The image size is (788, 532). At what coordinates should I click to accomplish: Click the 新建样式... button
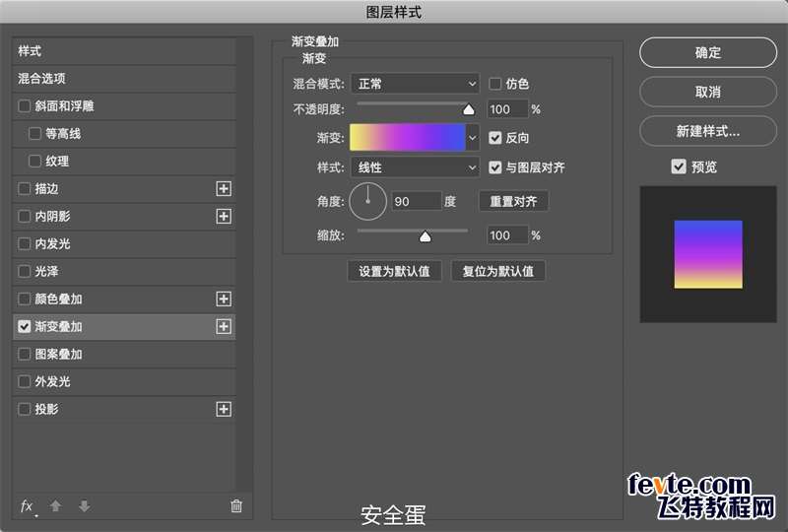708,131
